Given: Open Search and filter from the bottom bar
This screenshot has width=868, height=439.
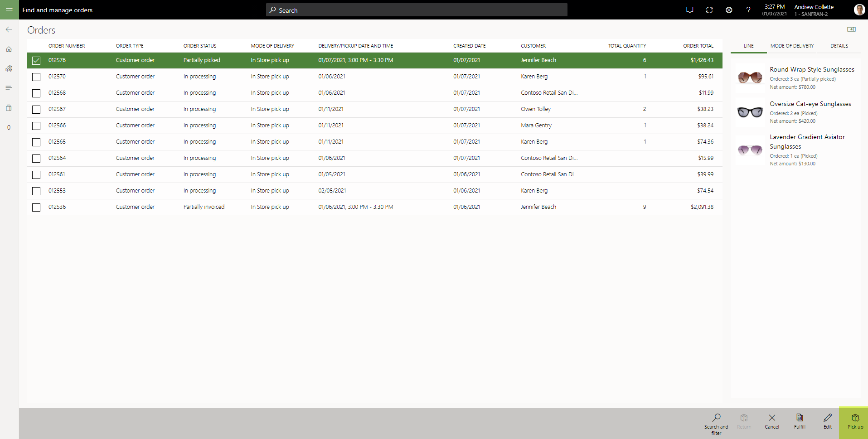Looking at the screenshot, I should [716, 422].
